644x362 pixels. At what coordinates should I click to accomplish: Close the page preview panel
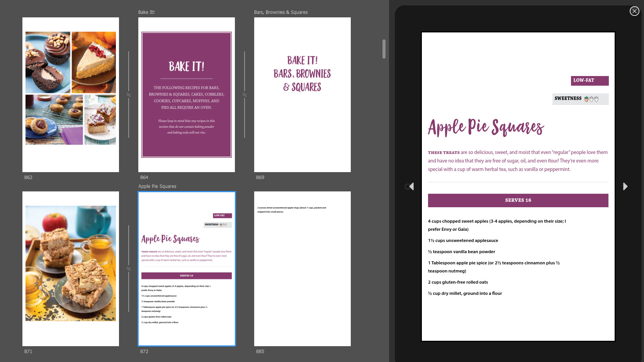point(634,11)
